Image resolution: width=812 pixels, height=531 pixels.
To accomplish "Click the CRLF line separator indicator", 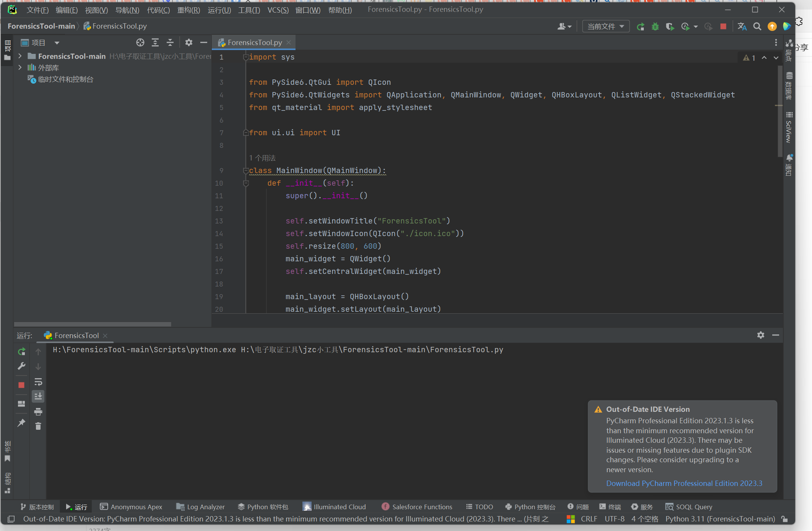I will (589, 519).
